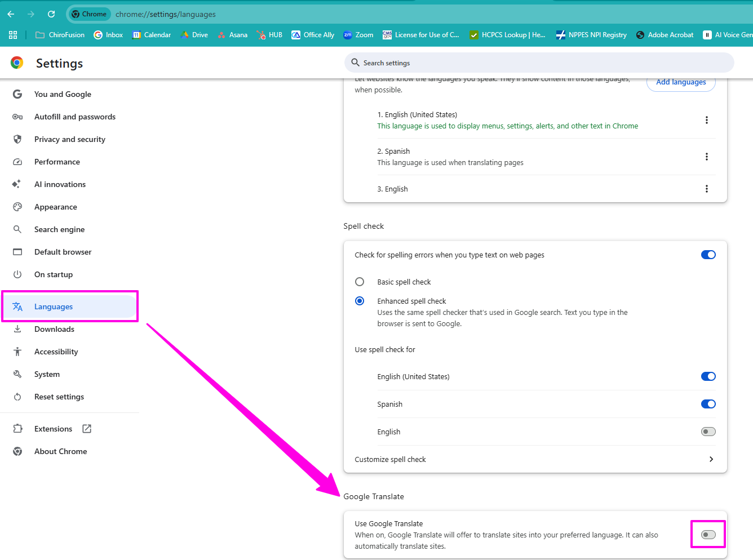The height and width of the screenshot is (560, 753).
Task: Open the HUB bookmark
Action: click(x=269, y=35)
